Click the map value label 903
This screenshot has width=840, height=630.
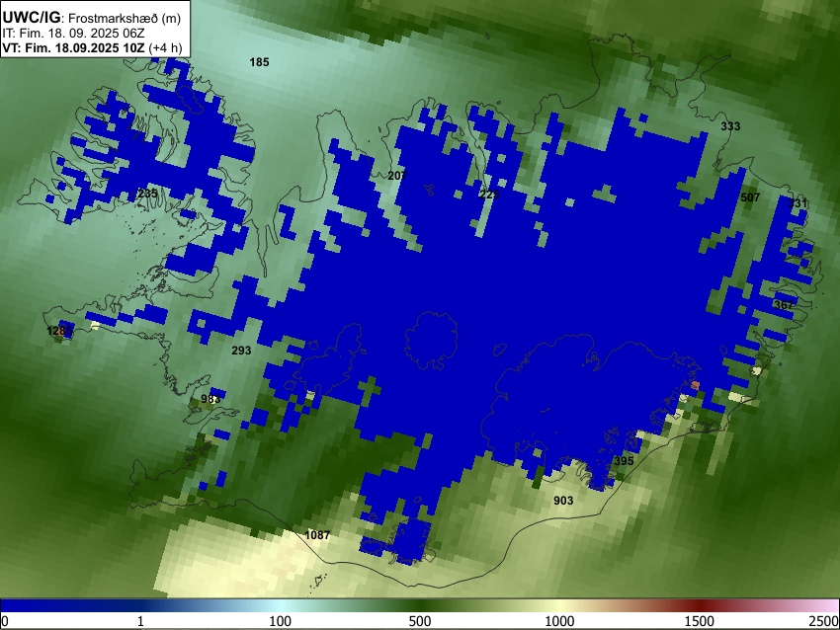tap(563, 501)
